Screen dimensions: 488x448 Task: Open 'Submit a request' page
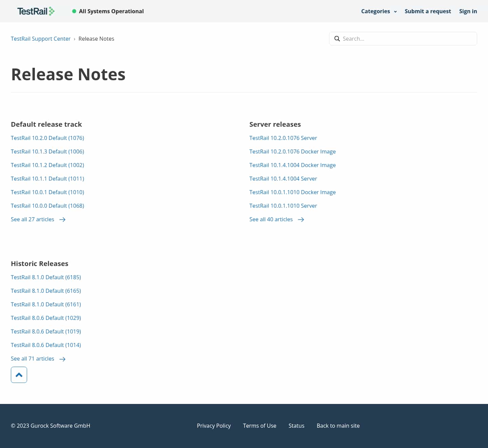[x=428, y=11]
